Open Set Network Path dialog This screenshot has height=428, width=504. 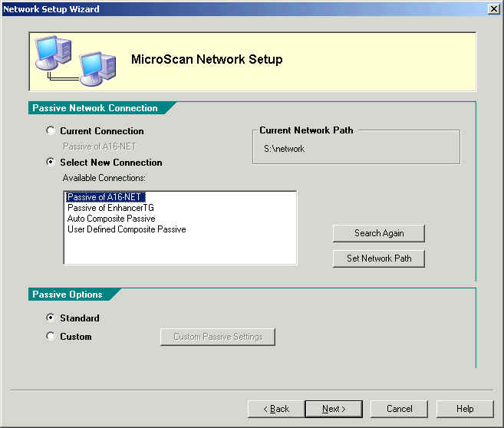coord(379,258)
